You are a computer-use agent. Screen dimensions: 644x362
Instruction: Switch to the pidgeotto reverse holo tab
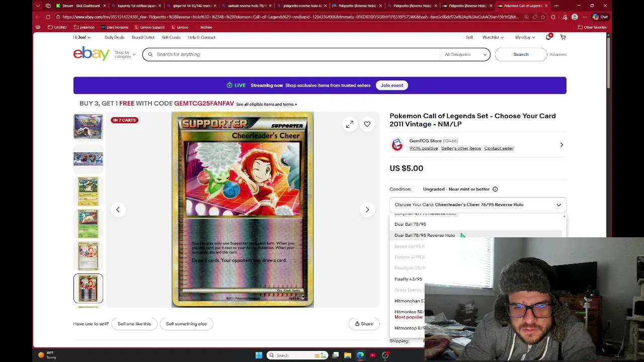pyautogui.click(x=302, y=6)
